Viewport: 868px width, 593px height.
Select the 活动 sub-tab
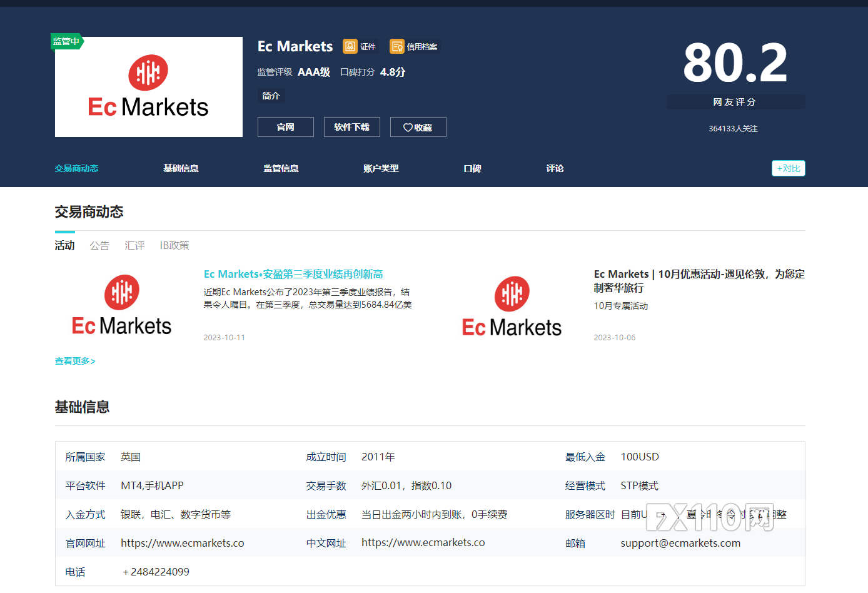[64, 245]
